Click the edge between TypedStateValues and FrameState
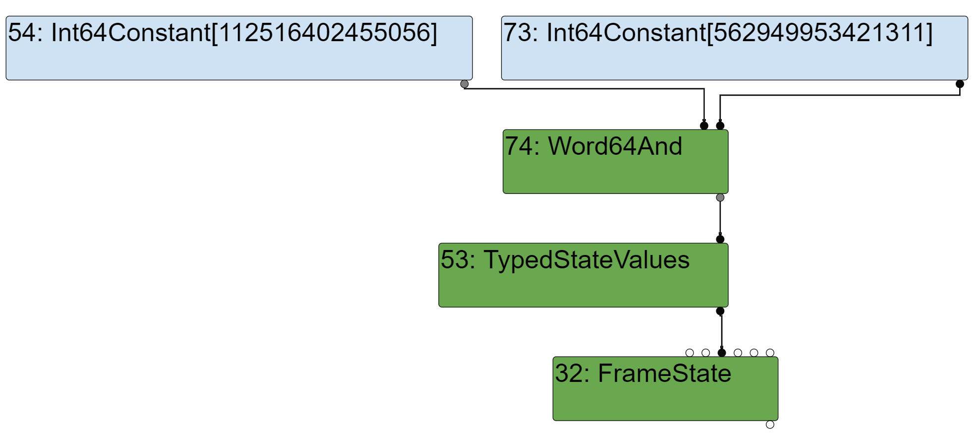This screenshot has width=980, height=437. tap(721, 332)
